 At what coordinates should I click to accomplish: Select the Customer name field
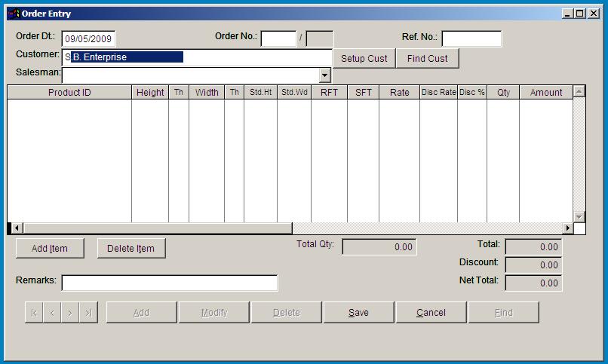coord(197,57)
